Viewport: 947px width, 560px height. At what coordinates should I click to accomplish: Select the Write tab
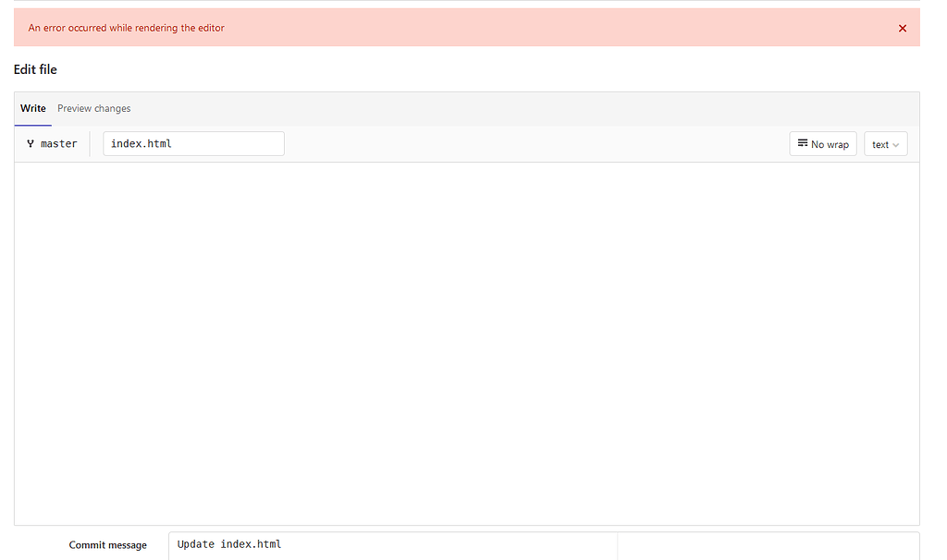(32, 108)
